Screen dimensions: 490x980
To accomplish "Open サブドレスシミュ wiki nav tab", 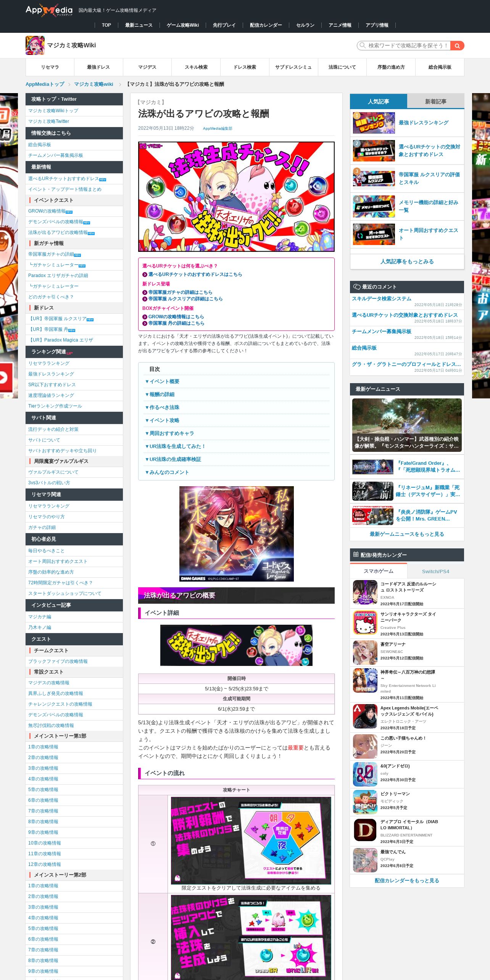I will [x=293, y=67].
